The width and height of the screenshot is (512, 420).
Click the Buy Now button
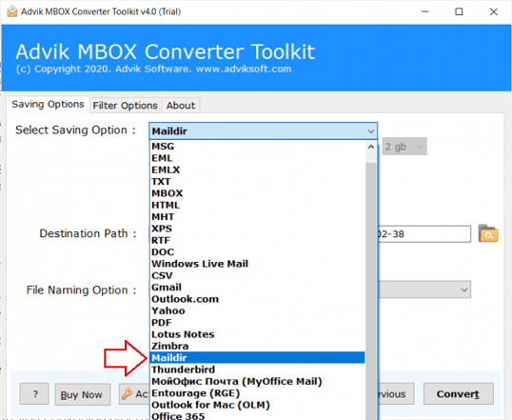click(x=82, y=394)
